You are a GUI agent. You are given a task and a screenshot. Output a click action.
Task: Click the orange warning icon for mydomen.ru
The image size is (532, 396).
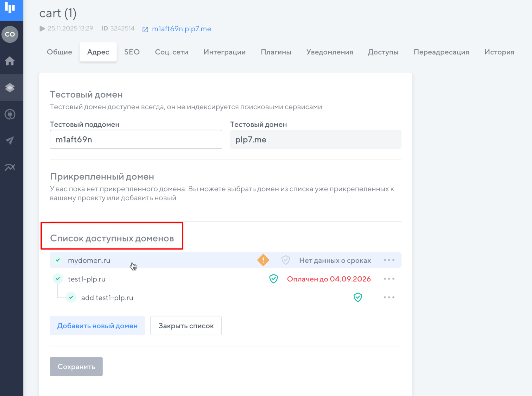(263, 260)
